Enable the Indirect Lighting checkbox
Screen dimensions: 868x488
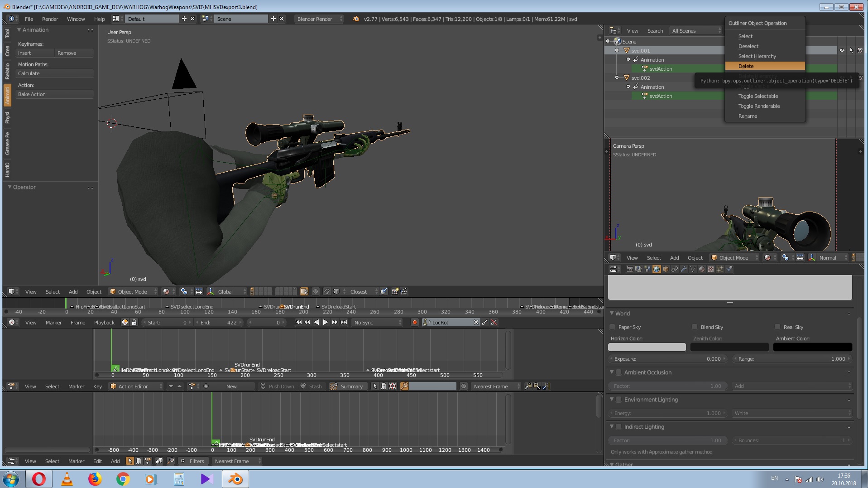tap(619, 427)
